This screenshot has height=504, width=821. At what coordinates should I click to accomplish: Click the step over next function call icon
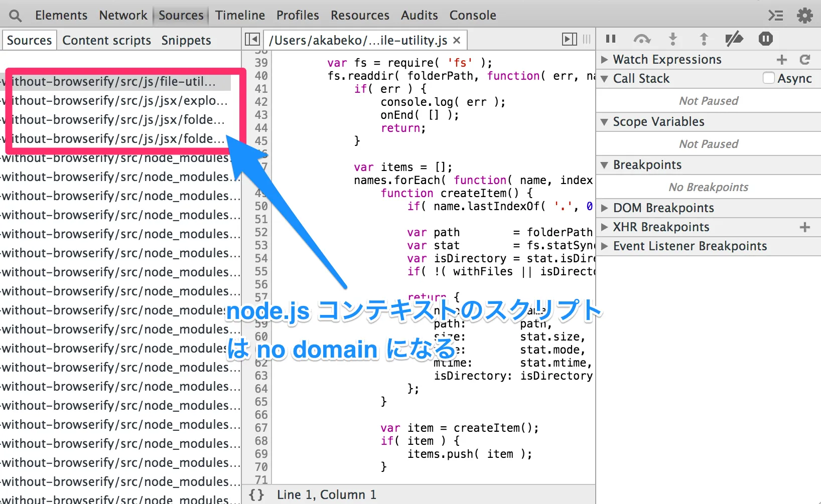pyautogui.click(x=642, y=39)
